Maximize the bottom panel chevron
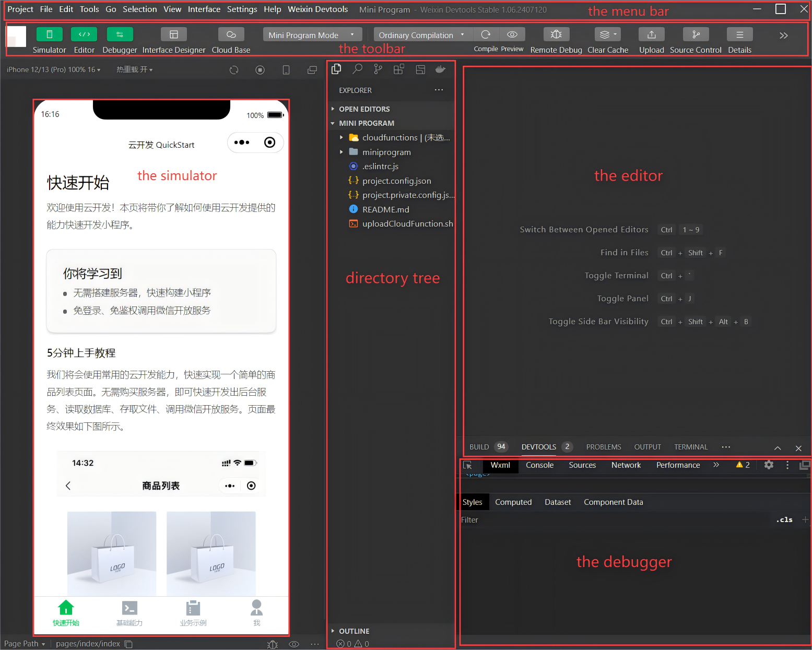Screen dimensions: 812x650 click(x=778, y=448)
